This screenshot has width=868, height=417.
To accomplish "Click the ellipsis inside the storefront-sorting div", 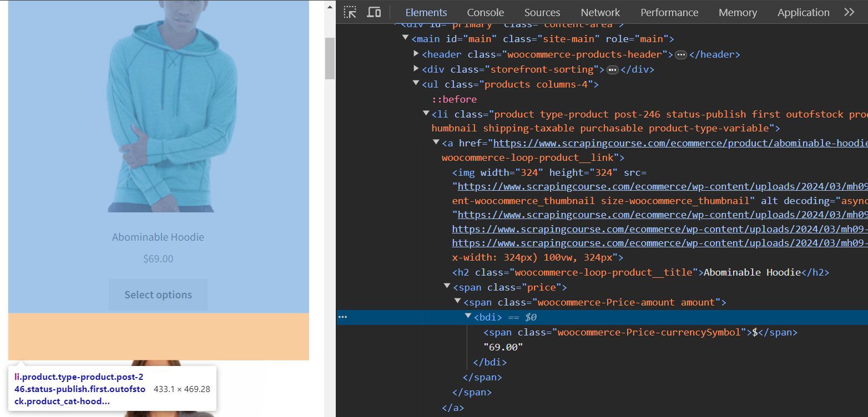I will (x=612, y=69).
